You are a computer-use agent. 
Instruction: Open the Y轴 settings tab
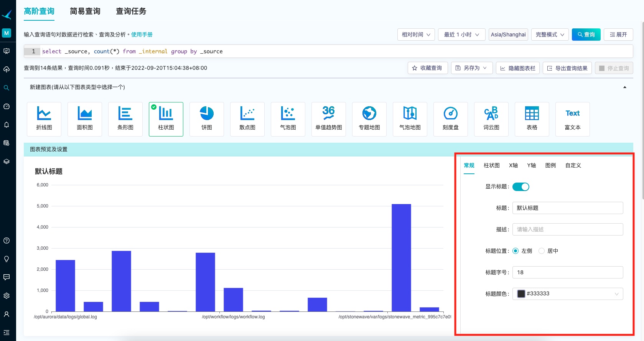pyautogui.click(x=532, y=165)
